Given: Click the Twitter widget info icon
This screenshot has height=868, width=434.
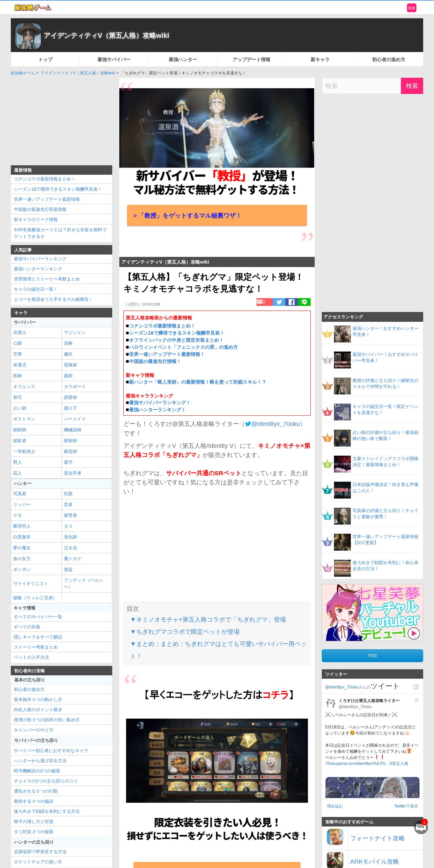Looking at the screenshot, I should coord(416,686).
